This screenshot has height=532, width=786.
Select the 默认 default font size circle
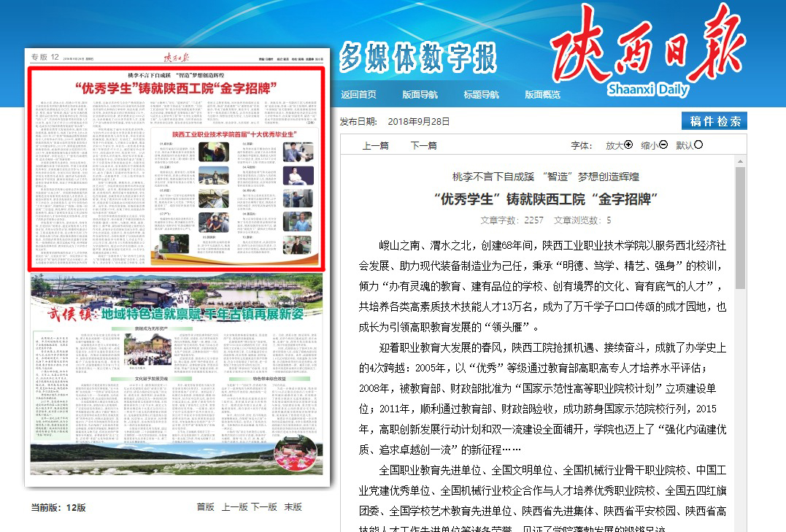(x=698, y=145)
